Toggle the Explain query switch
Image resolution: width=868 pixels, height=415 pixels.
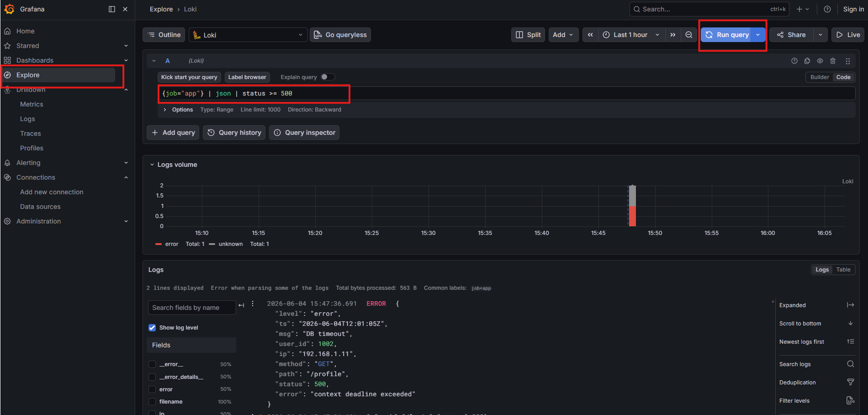pos(328,77)
